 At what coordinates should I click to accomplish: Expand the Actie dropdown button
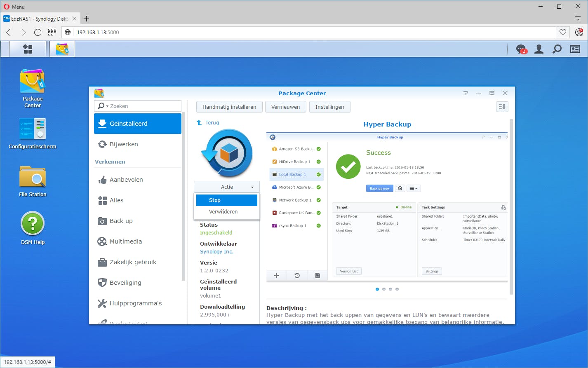pyautogui.click(x=227, y=187)
